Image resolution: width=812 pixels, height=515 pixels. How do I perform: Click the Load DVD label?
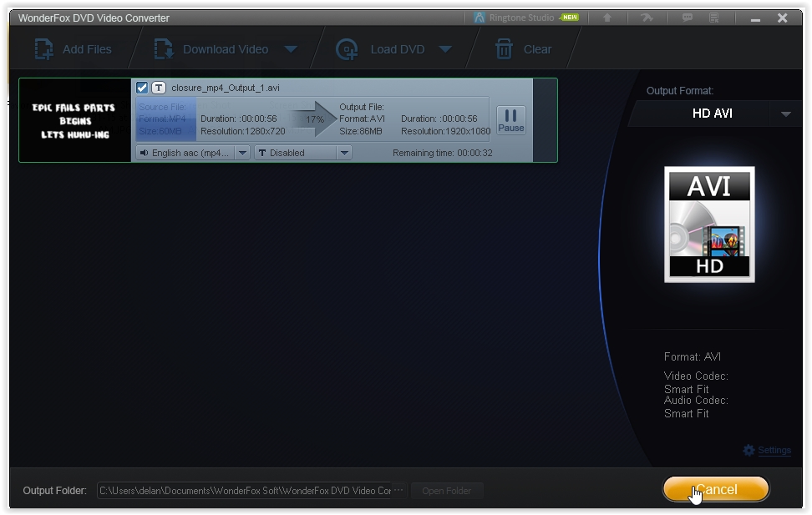397,49
